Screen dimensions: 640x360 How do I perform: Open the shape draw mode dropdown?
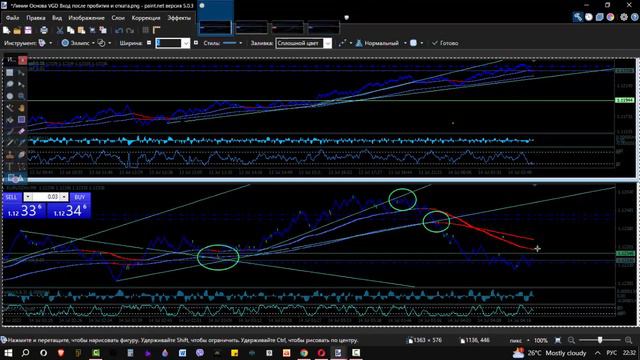pos(104,43)
